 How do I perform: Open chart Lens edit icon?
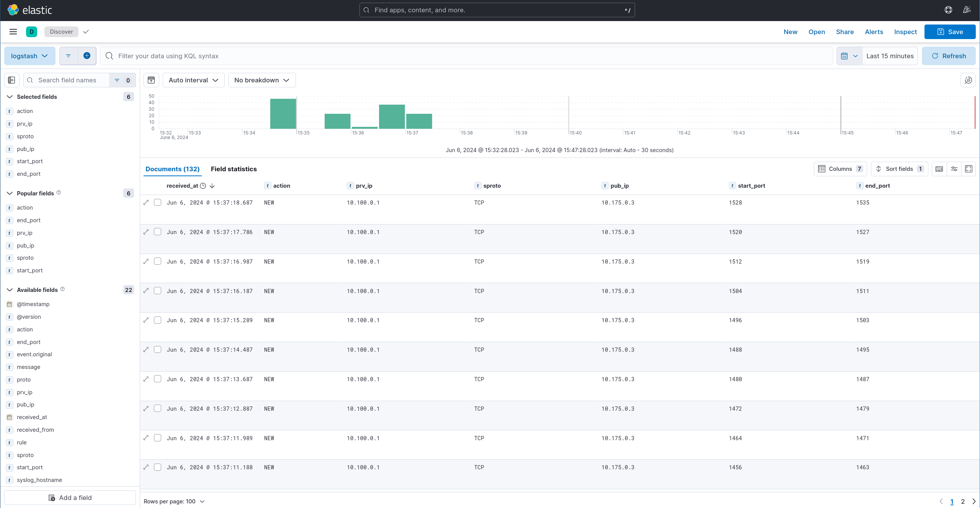click(968, 80)
